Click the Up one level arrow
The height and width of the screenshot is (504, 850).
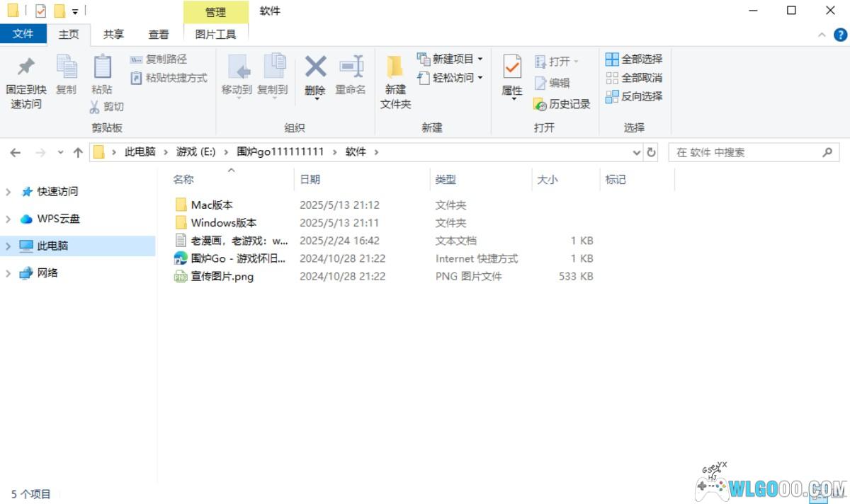click(78, 152)
